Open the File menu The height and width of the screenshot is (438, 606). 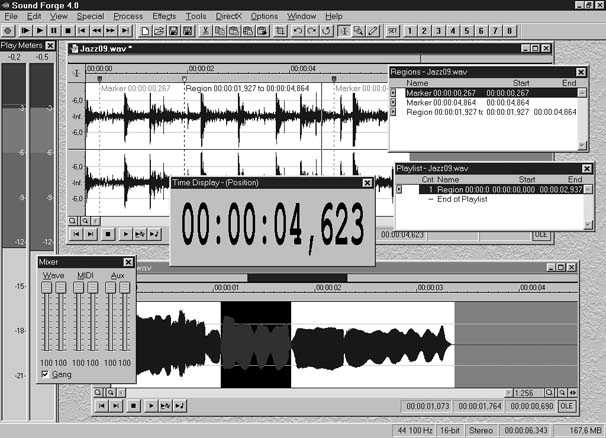point(11,16)
